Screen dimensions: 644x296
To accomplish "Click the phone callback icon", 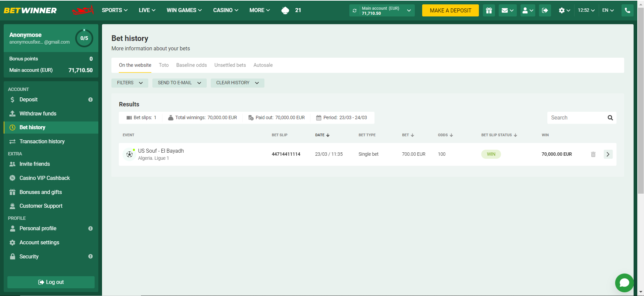I will click(627, 10).
